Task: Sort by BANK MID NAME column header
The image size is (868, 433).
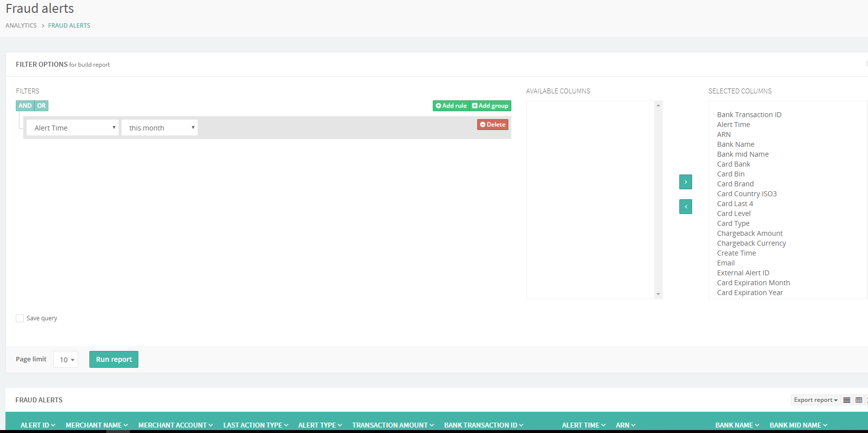Action: click(x=798, y=425)
